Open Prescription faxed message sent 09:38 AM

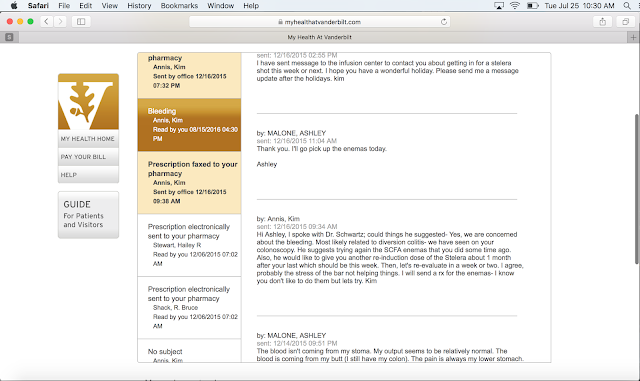click(x=189, y=183)
